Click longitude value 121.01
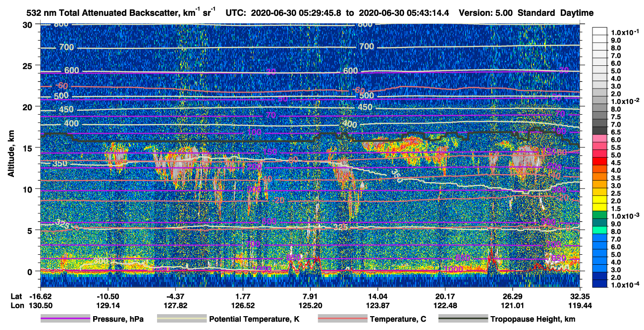Viewport: 644px width, 330px height. (x=512, y=306)
